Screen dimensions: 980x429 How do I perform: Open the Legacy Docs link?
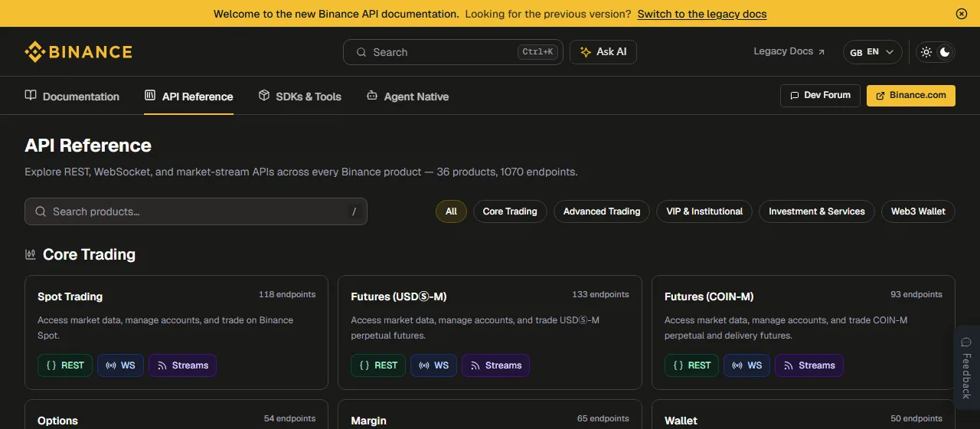789,51
